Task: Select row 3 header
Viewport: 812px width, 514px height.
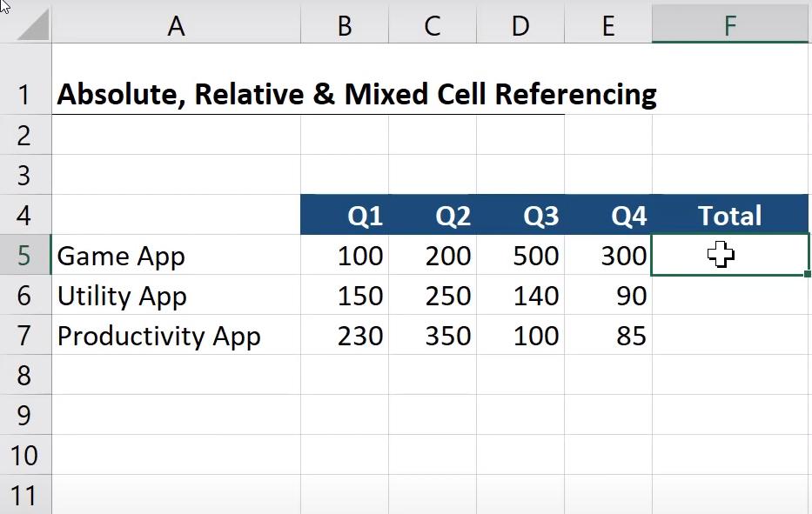Action: click(x=25, y=175)
